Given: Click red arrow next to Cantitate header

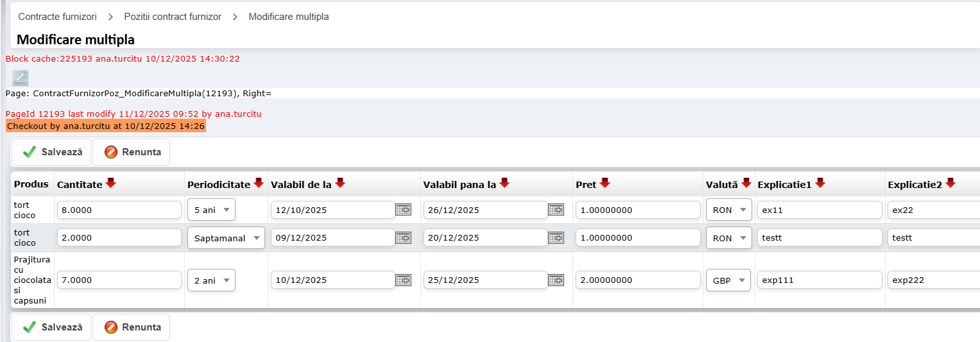Looking at the screenshot, I should (x=111, y=184).
